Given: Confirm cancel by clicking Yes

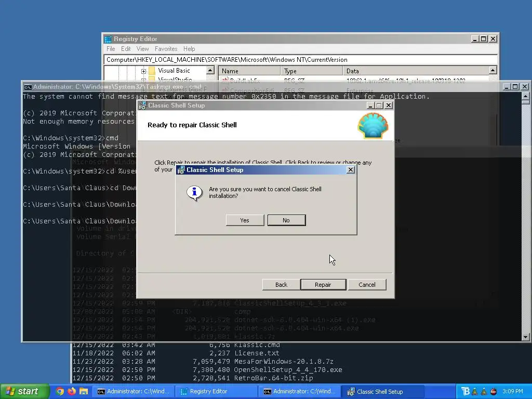Looking at the screenshot, I should [x=245, y=220].
